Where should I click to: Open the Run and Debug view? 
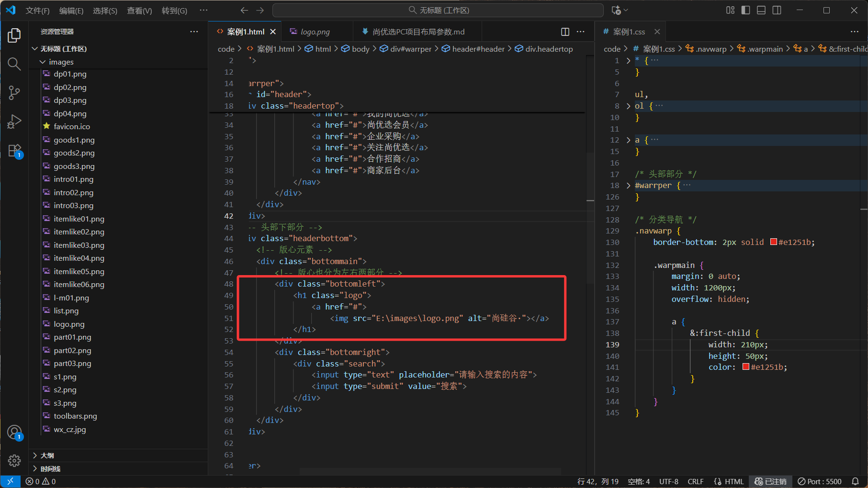14,122
